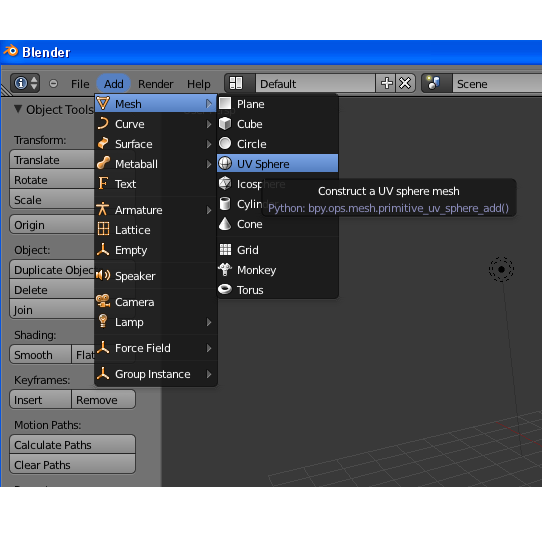Viewport: 542px width, 548px height.
Task: Set shading to Flat
Action: pyautogui.click(x=83, y=355)
